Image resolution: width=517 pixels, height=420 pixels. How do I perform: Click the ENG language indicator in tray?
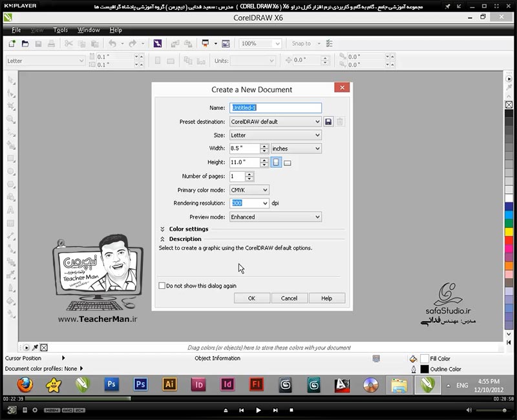tap(462, 385)
